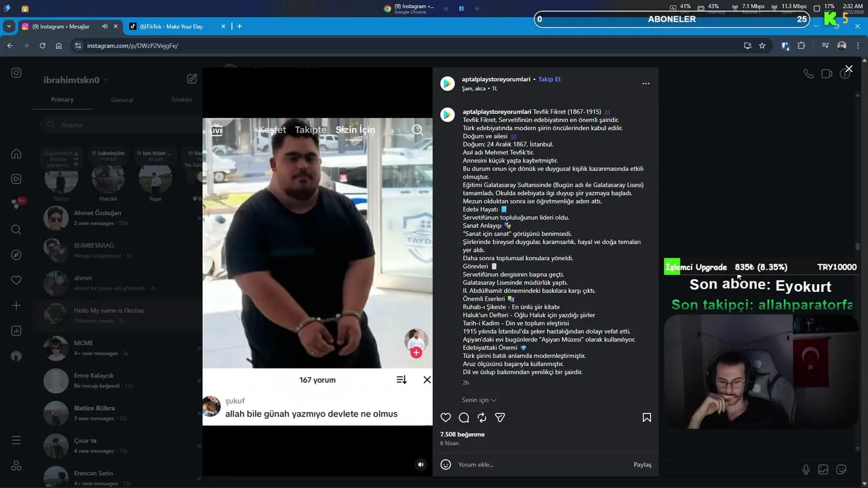Pause media in the top playback bar
The image size is (868, 488).
click(461, 8)
